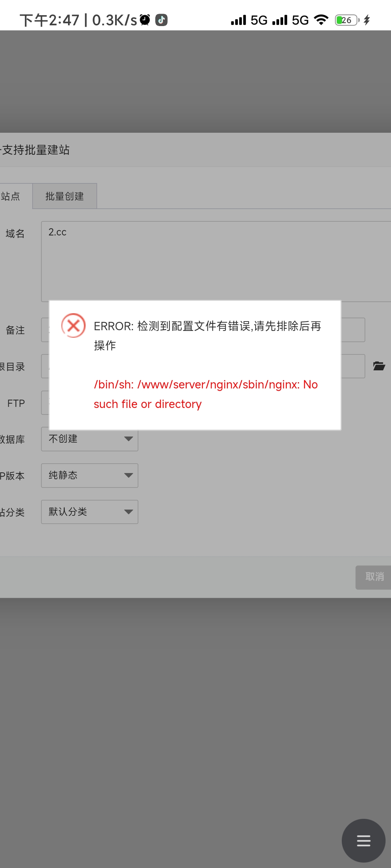Image resolution: width=391 pixels, height=868 pixels.
Task: Tap the battery indicator icon
Action: 347,20
